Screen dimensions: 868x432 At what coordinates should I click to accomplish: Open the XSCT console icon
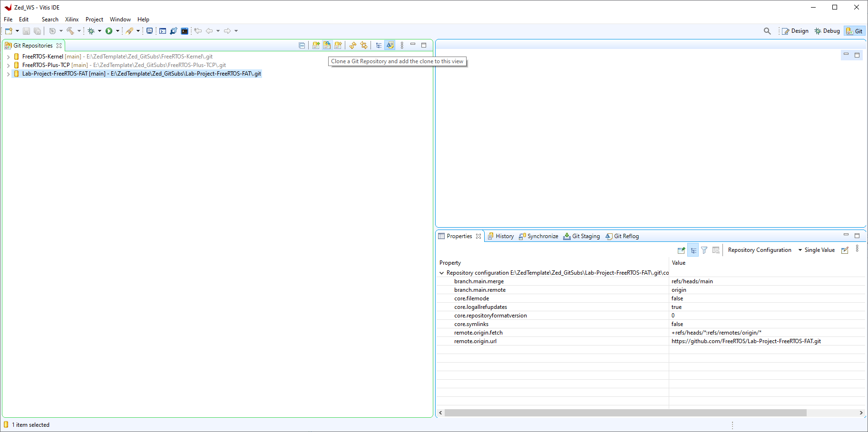(163, 31)
